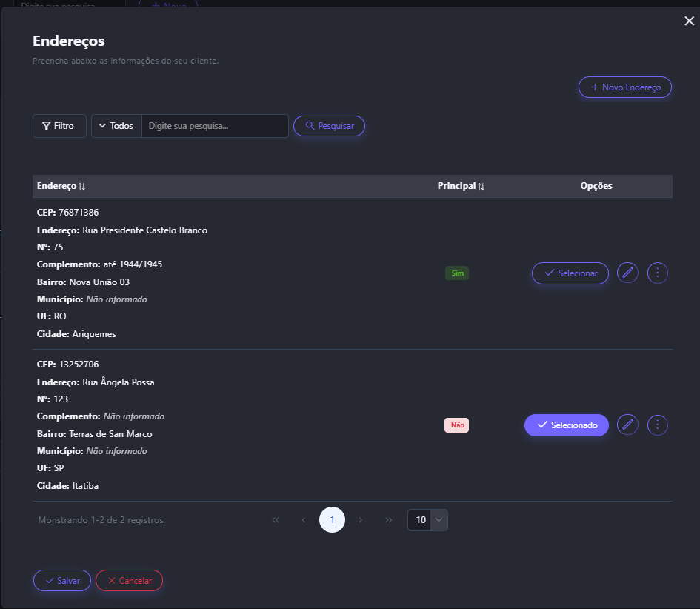The height and width of the screenshot is (609, 700).
Task: Jump to the last page of results
Action: [389, 520]
